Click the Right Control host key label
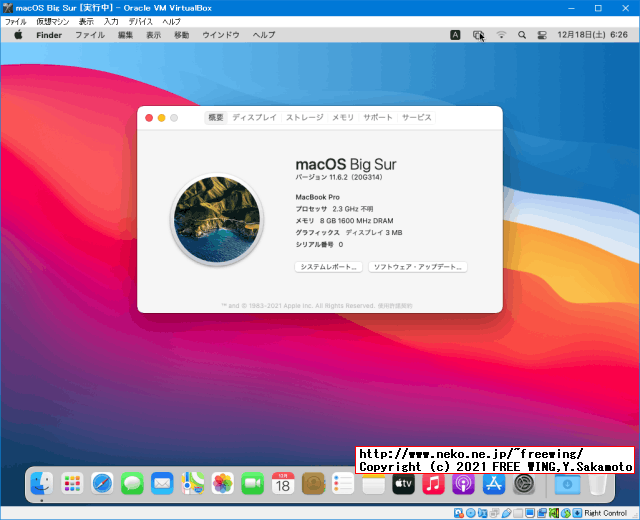Image resolution: width=640 pixels, height=520 pixels. coord(605,513)
